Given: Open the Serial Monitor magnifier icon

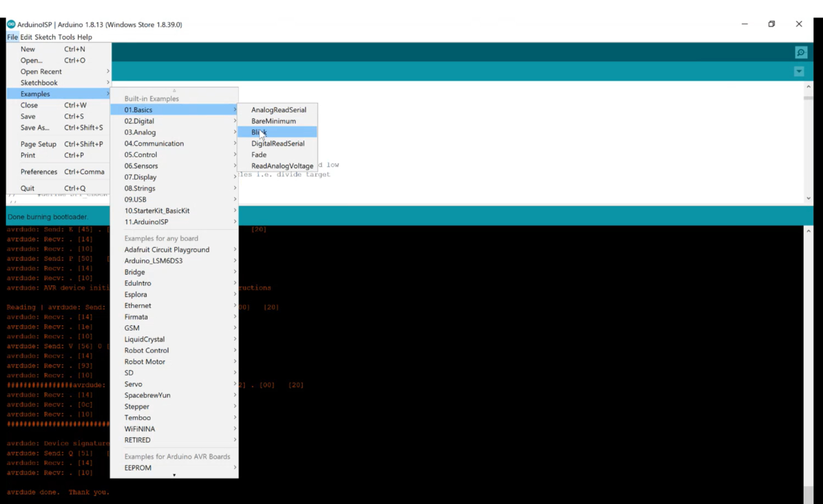Looking at the screenshot, I should [x=801, y=52].
